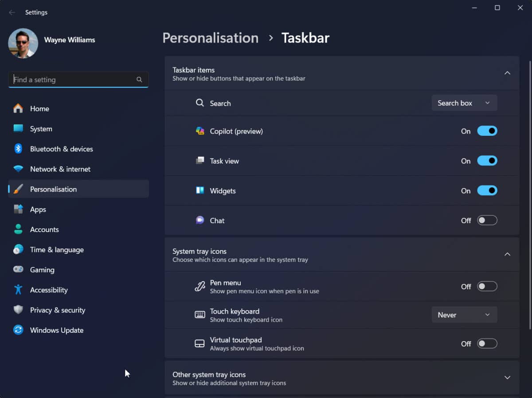Collapse the Taskbar items section
Viewport: 532px width, 398px height.
point(507,73)
